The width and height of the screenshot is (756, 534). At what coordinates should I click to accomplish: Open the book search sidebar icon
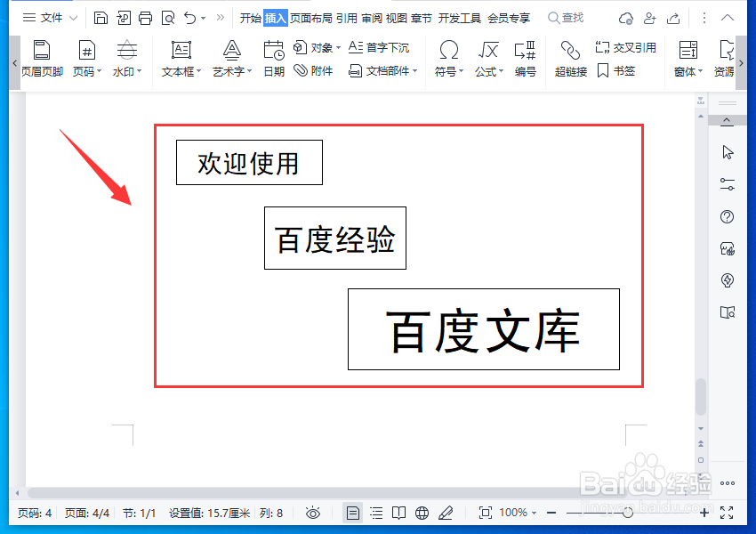click(x=727, y=312)
